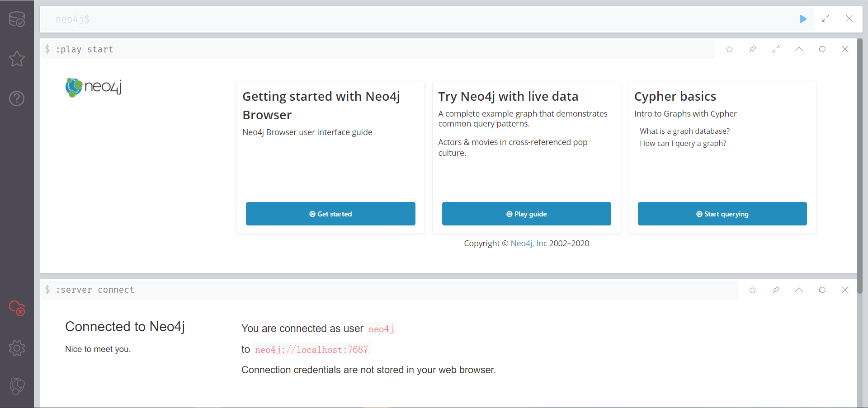This screenshot has height=408, width=868.
Task: Click the :server connect command text
Action: [95, 290]
